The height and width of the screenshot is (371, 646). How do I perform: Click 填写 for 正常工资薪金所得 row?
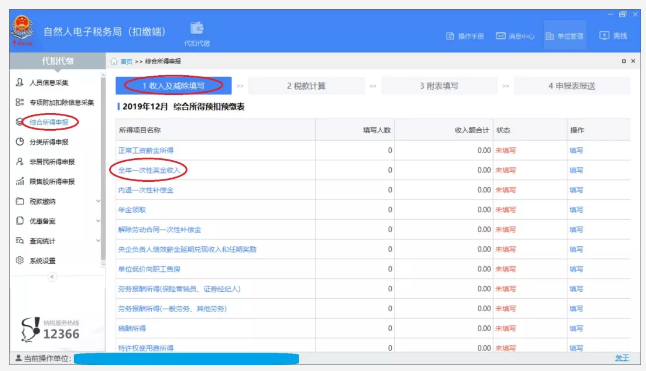coord(576,150)
